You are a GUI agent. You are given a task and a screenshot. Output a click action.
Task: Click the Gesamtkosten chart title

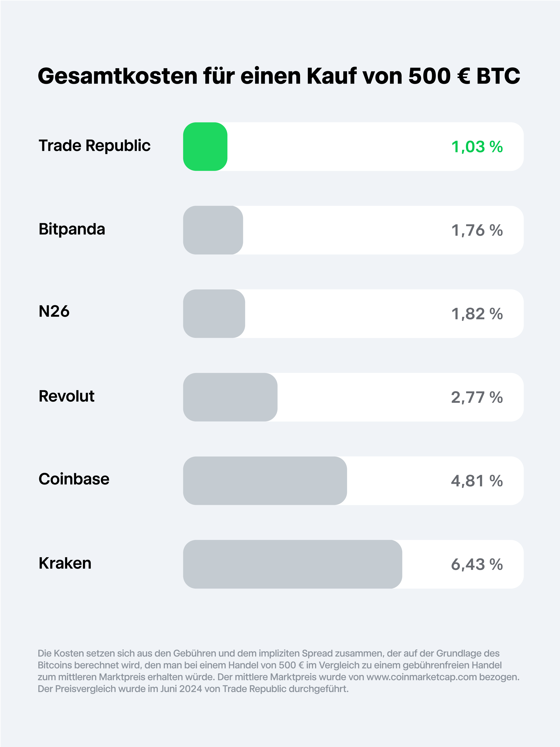pyautogui.click(x=279, y=76)
